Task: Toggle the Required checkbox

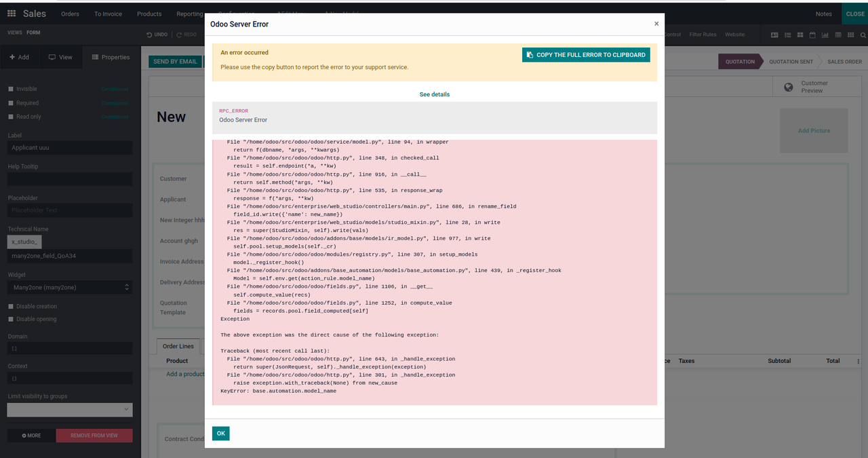Action: click(x=10, y=103)
